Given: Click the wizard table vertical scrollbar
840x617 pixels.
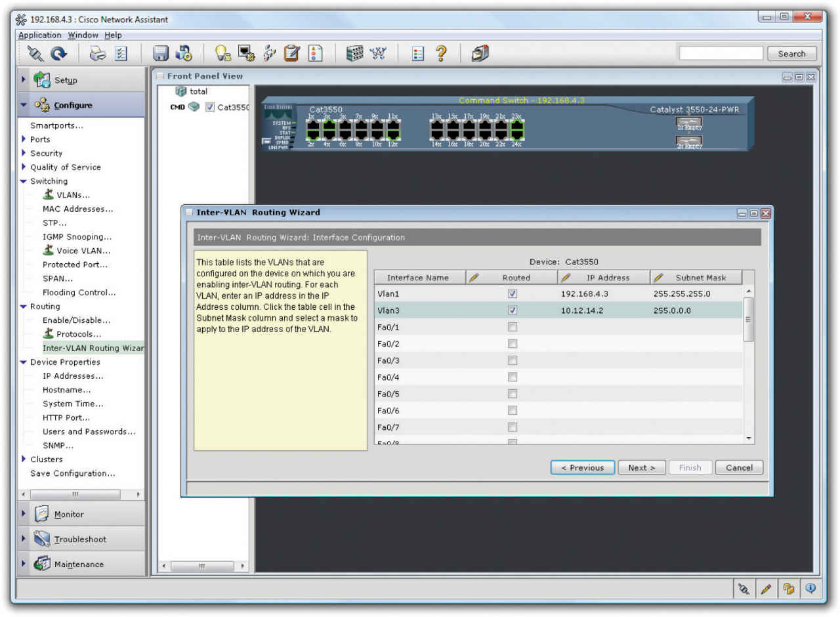Looking at the screenshot, I should (x=749, y=319).
